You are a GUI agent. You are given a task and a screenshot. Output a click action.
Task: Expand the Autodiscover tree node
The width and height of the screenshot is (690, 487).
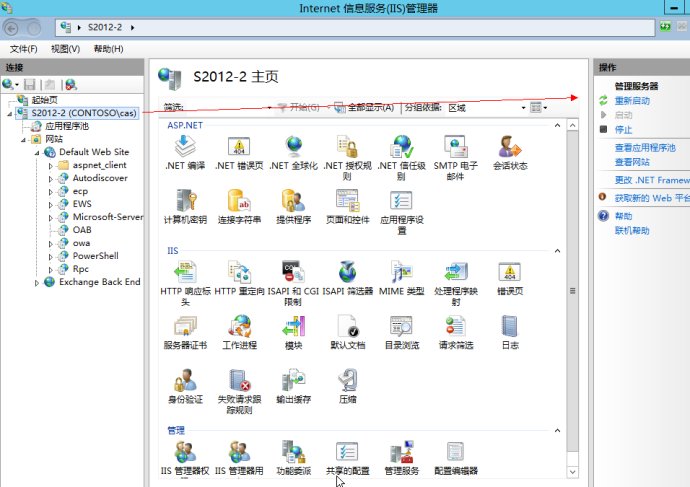tap(51, 178)
